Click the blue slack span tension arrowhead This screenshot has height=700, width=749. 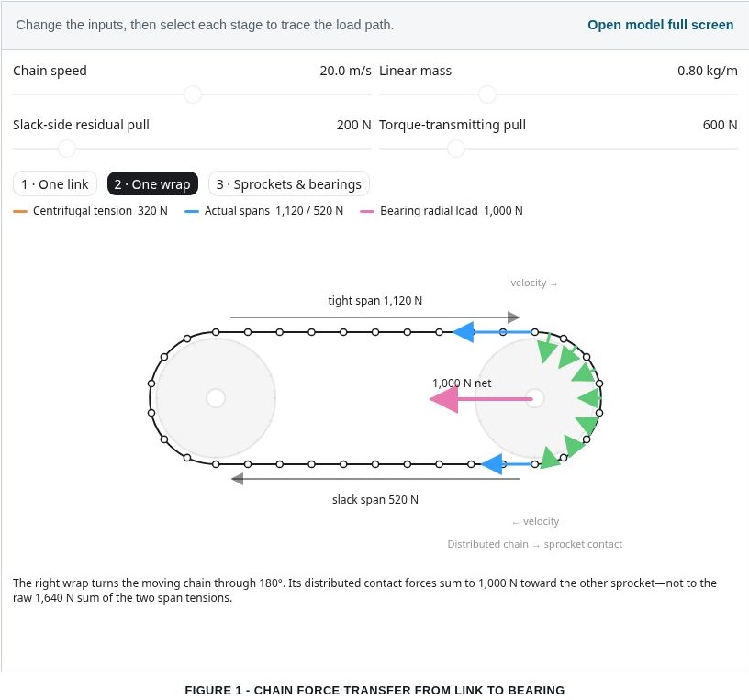(x=492, y=464)
